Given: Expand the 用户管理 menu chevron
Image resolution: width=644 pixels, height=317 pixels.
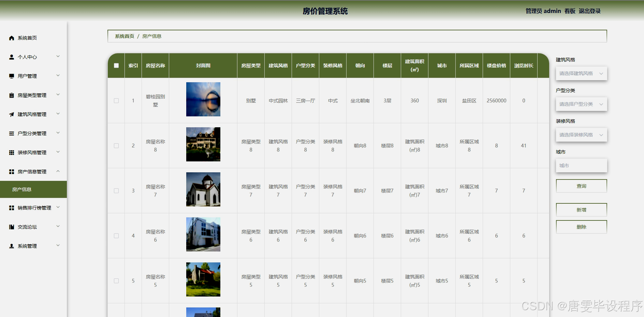Looking at the screenshot, I should (x=58, y=75).
